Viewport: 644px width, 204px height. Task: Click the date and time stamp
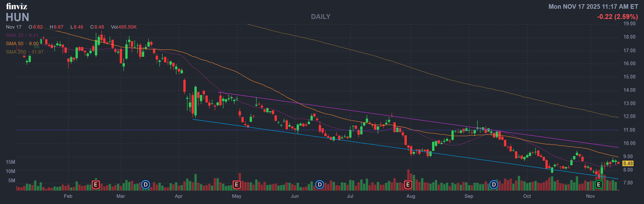pyautogui.click(x=593, y=6)
